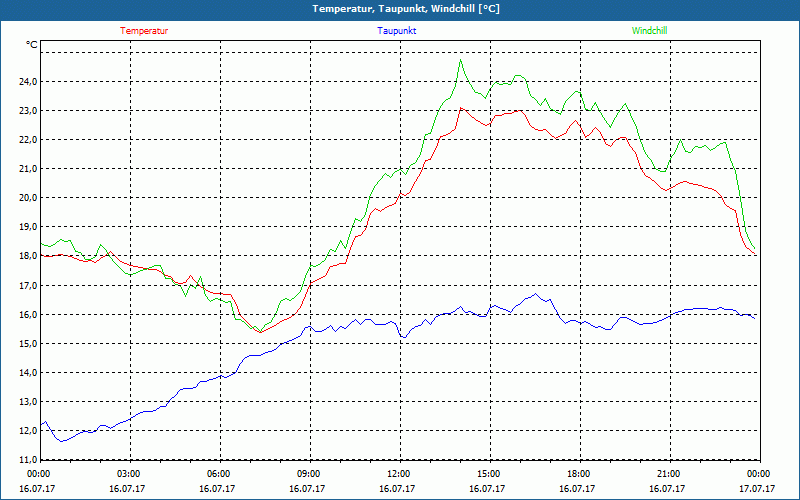This screenshot has height=500, width=800.
Task: Click the °C unit label on the y-axis
Action: click(32, 45)
